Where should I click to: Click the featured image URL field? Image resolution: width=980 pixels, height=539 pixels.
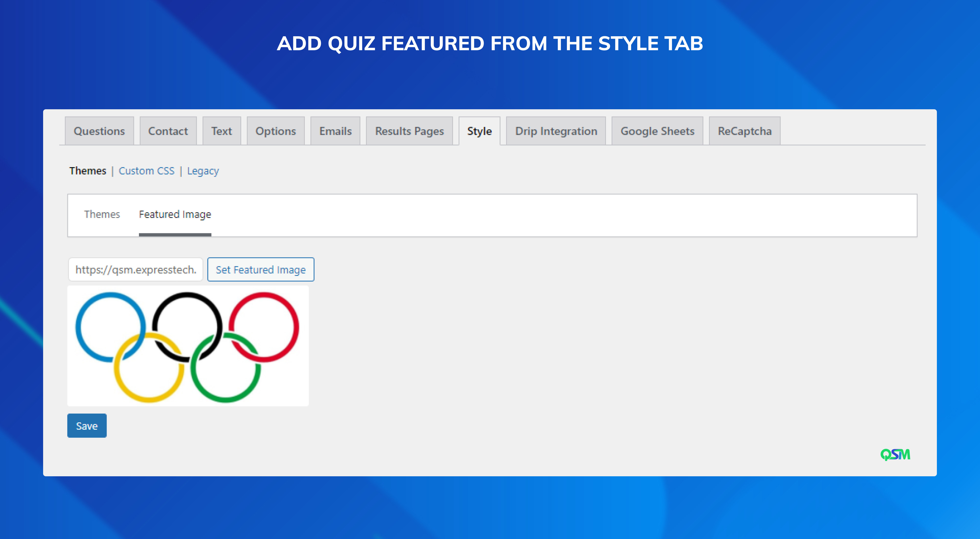coord(135,269)
